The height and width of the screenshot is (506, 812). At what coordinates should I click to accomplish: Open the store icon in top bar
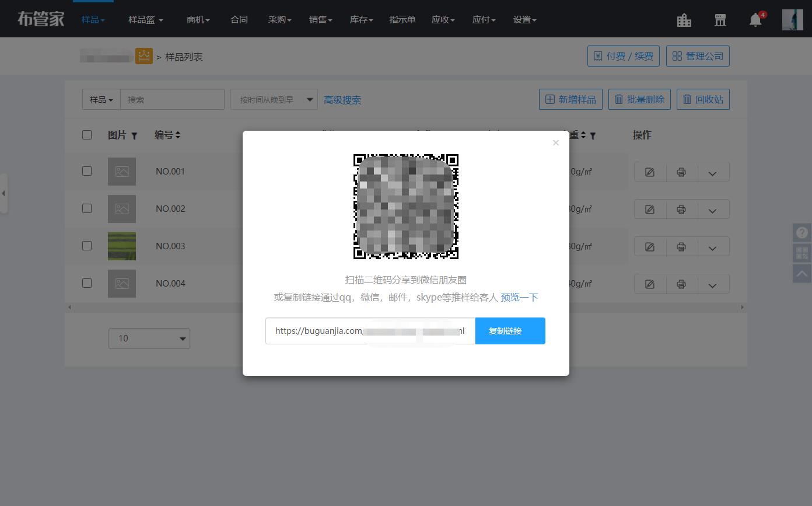point(720,20)
